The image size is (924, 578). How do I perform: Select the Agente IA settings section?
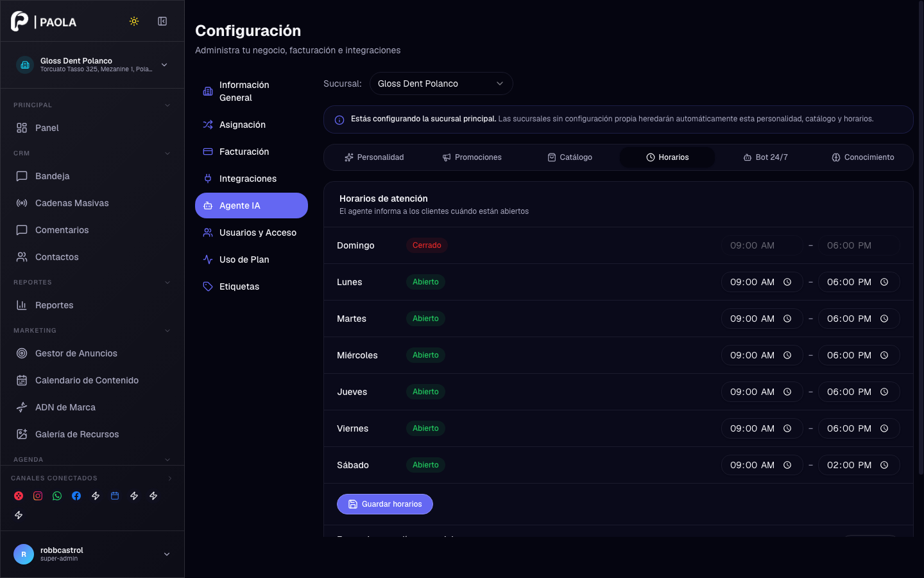(x=252, y=206)
